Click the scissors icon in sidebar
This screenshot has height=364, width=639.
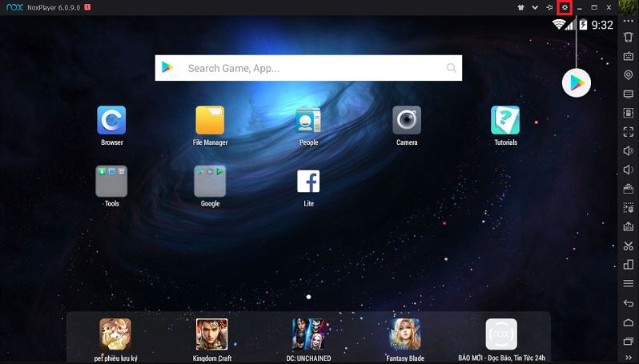pos(629,245)
